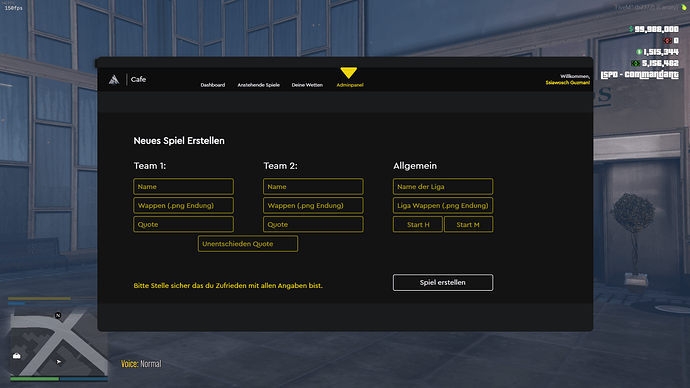This screenshot has height=388, width=690.
Task: Click the house icon on minimap
Action: [17, 355]
